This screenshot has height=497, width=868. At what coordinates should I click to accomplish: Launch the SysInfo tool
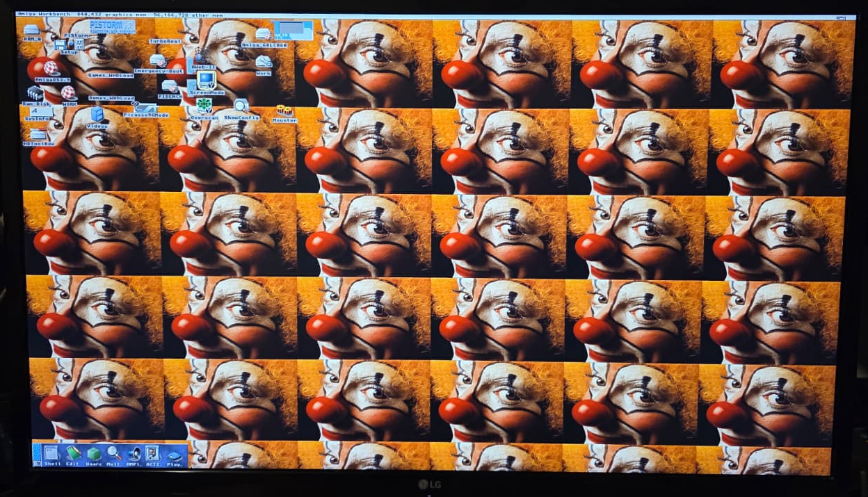click(x=39, y=112)
